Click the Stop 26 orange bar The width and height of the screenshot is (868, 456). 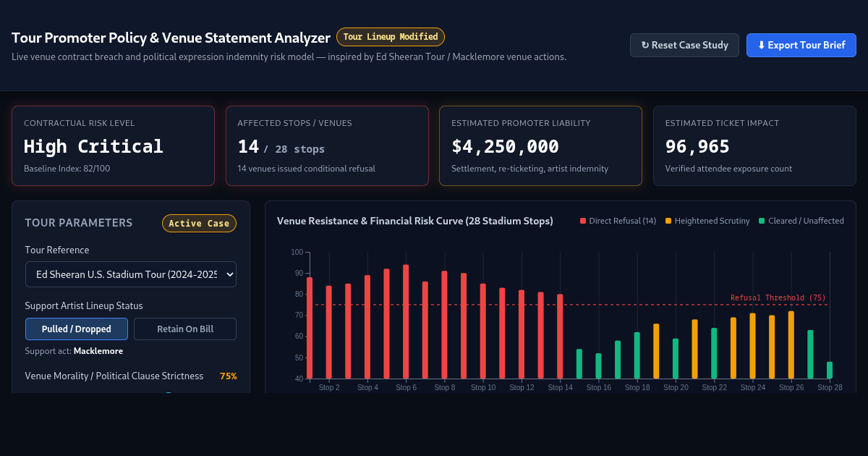point(791,345)
